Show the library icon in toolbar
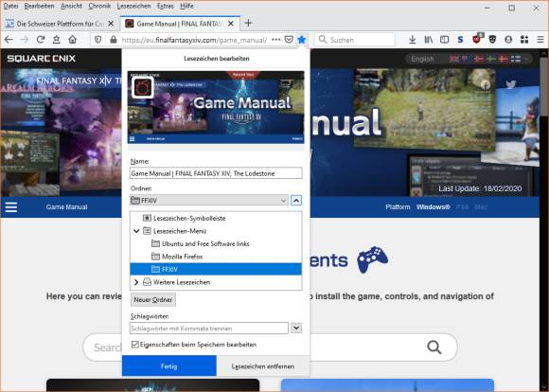549x392 pixels. [x=429, y=40]
